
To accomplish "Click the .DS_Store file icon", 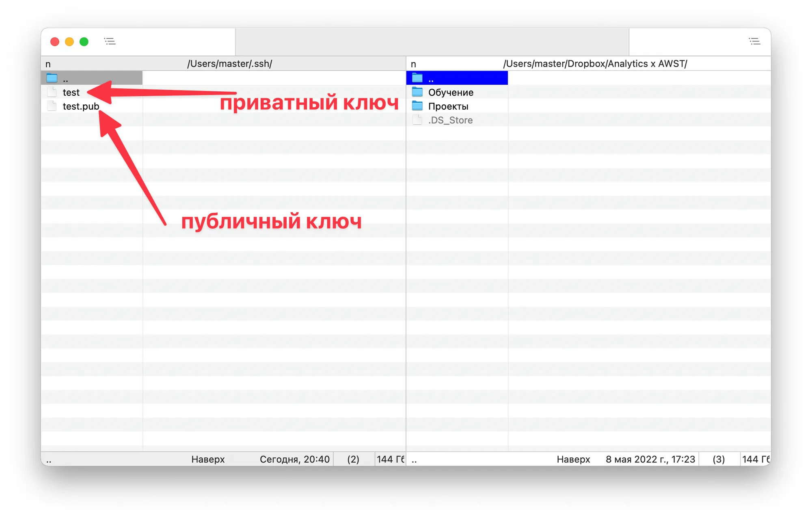I will 417,120.
